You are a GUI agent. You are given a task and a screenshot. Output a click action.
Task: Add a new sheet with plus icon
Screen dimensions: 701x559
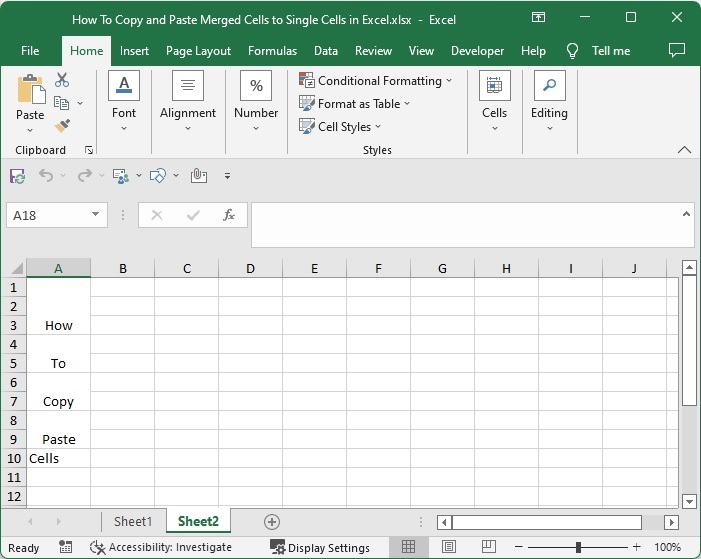271,521
